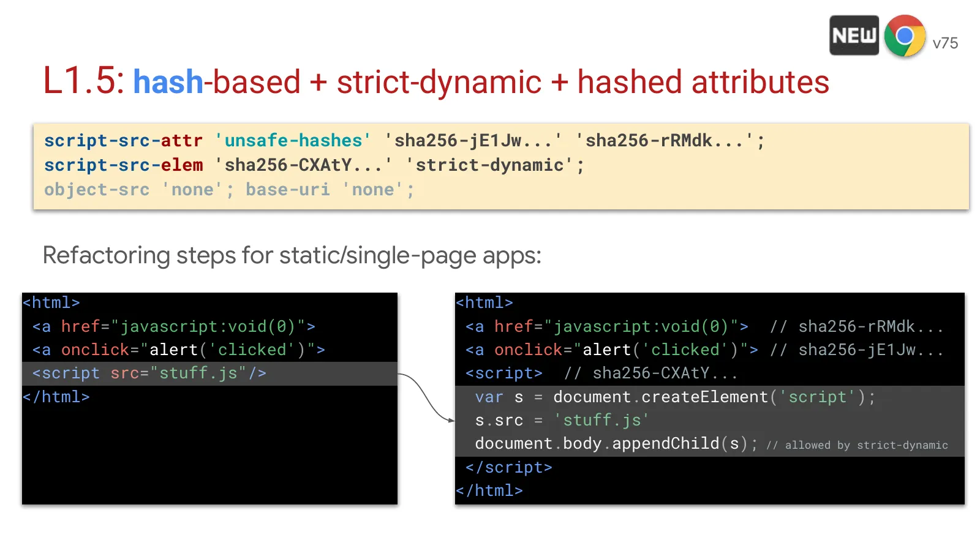
Task: Click the "// sha256-rRMdk..." code comment
Action: (x=856, y=327)
